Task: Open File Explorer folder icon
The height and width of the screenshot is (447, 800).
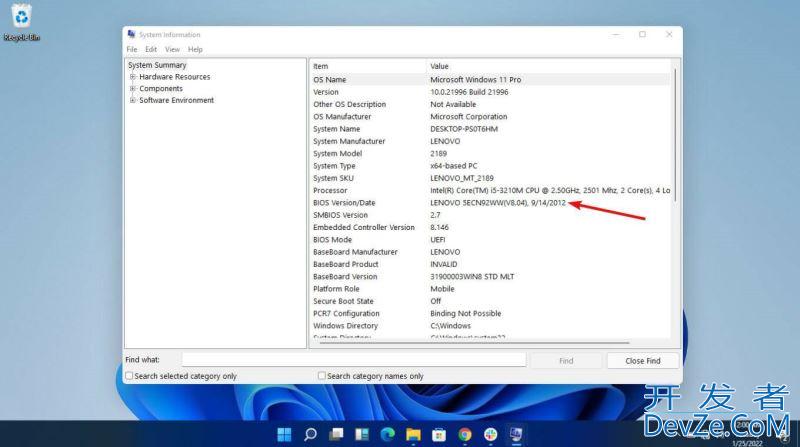Action: [413, 434]
